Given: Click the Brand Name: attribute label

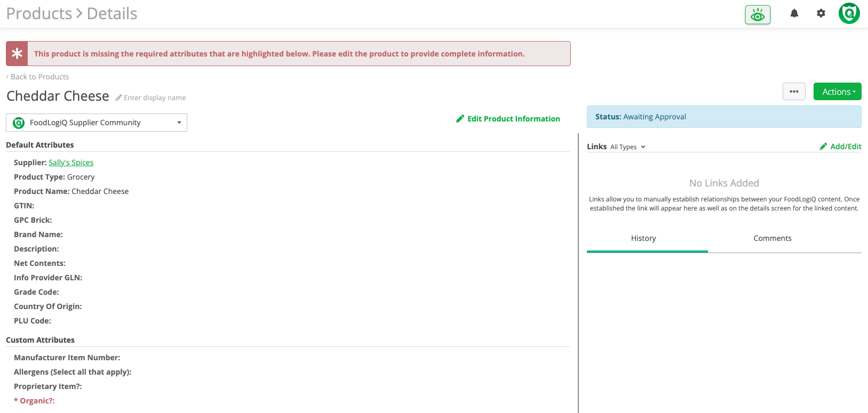Looking at the screenshot, I should pos(38,234).
